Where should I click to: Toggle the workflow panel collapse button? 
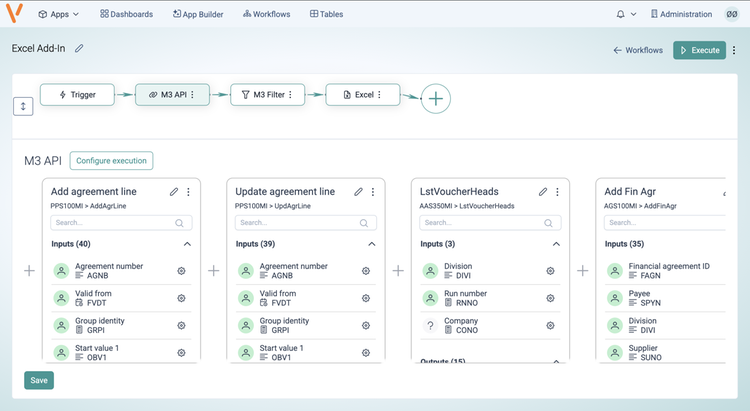tap(23, 106)
